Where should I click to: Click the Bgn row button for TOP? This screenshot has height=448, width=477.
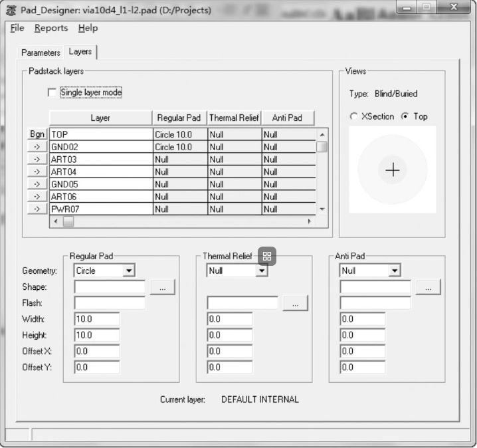tap(37, 134)
